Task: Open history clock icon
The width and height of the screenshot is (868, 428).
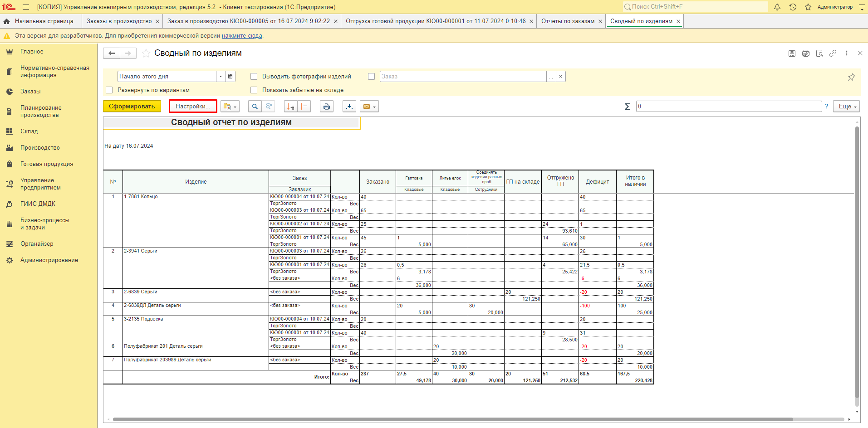Action: click(x=793, y=7)
